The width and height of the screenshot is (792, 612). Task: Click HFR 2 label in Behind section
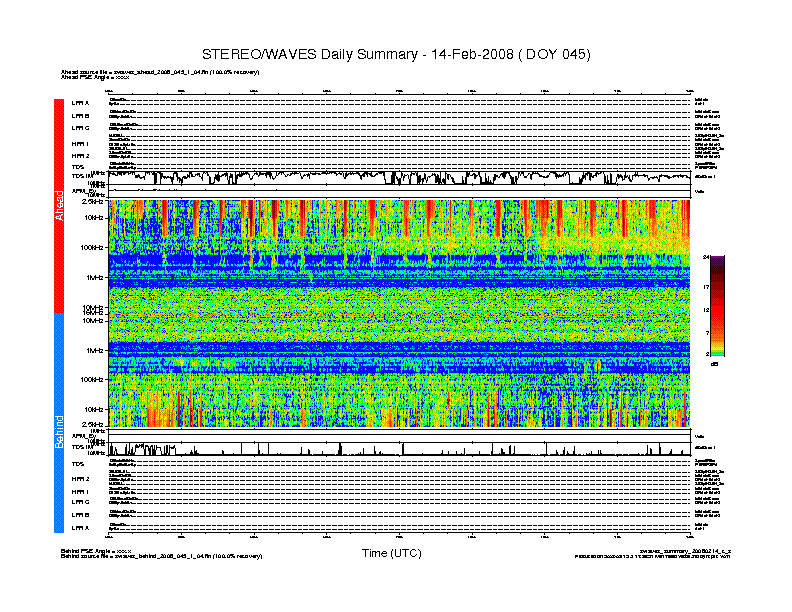(x=80, y=479)
